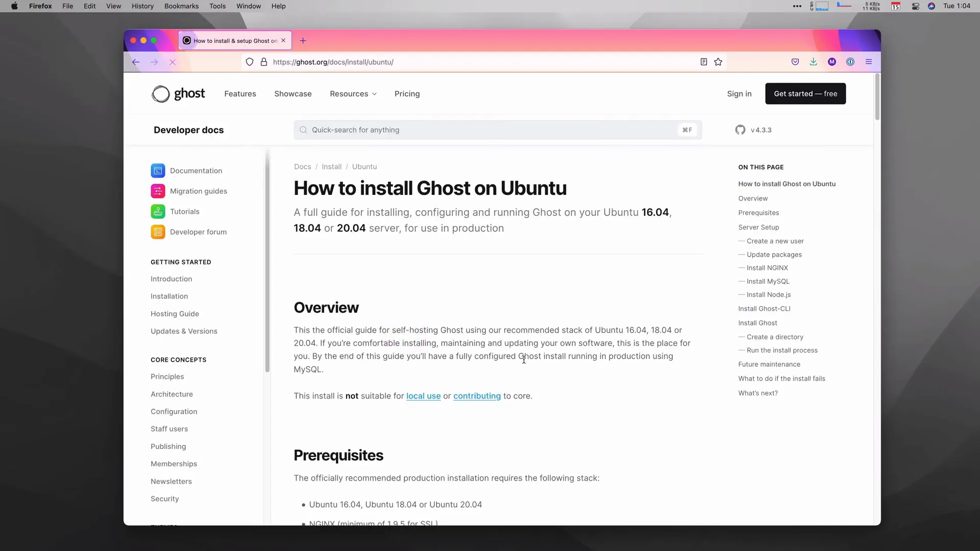
Task: Go to Features page
Action: pos(240,94)
